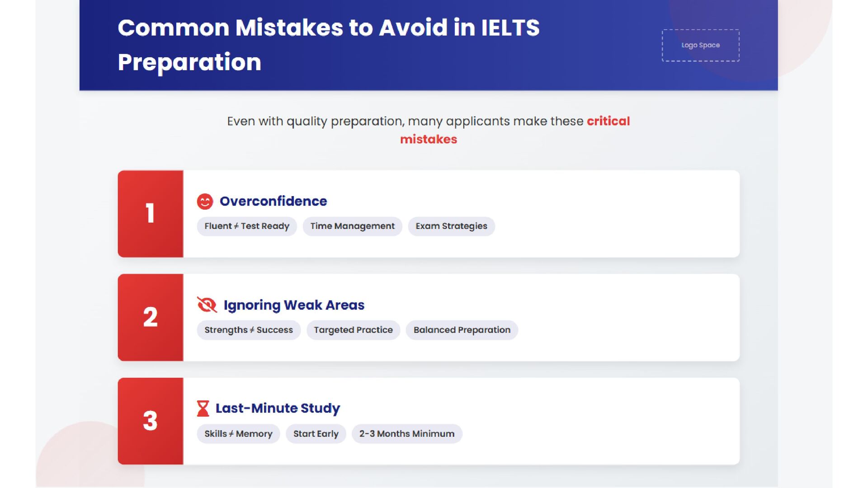Click the red number 1 block
The image size is (868, 488).
151,214
